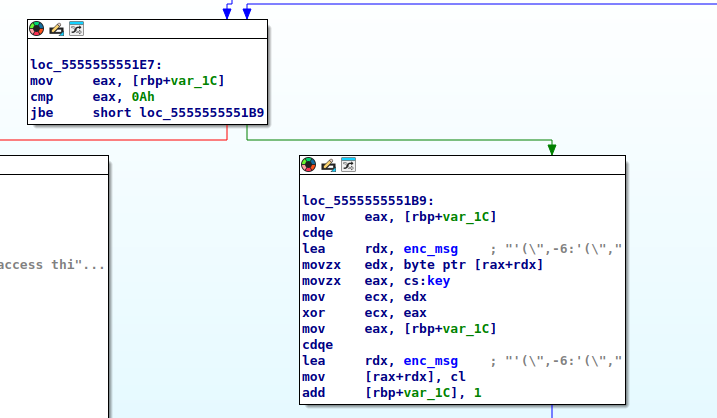Click the graph group icon in loc_5555555551E7 node
Screen dimensions: 717x418
[76, 29]
